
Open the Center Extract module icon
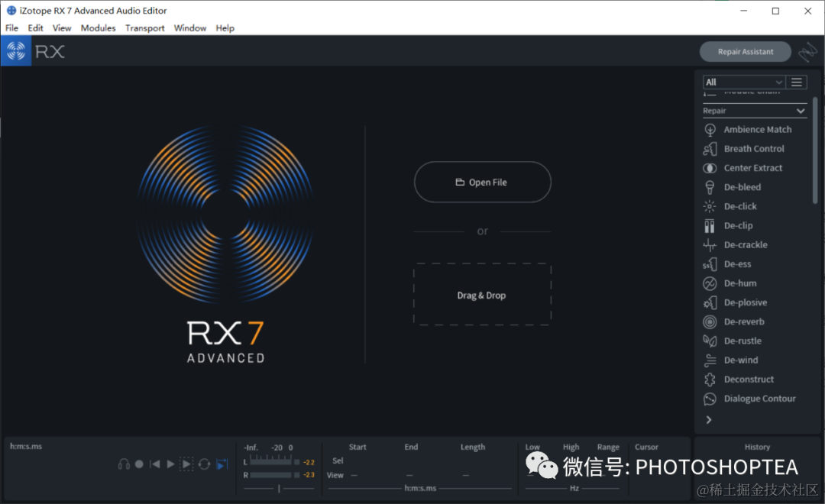(710, 168)
